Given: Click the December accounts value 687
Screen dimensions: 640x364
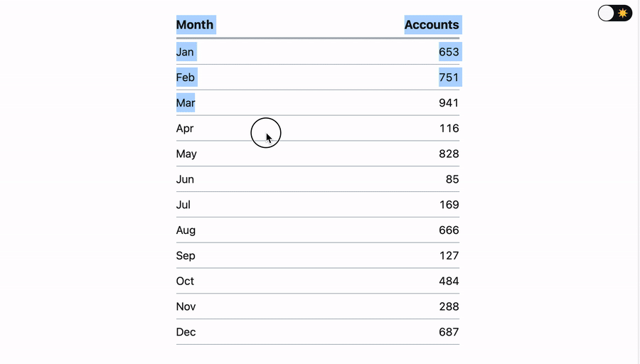Looking at the screenshot, I should [x=449, y=332].
